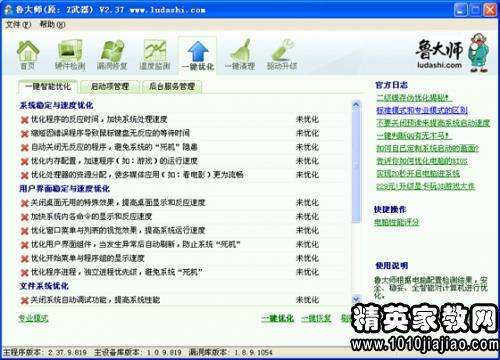The width and height of the screenshot is (500, 360).
Task: Click the bottom 一键优化 link
Action: [278, 318]
